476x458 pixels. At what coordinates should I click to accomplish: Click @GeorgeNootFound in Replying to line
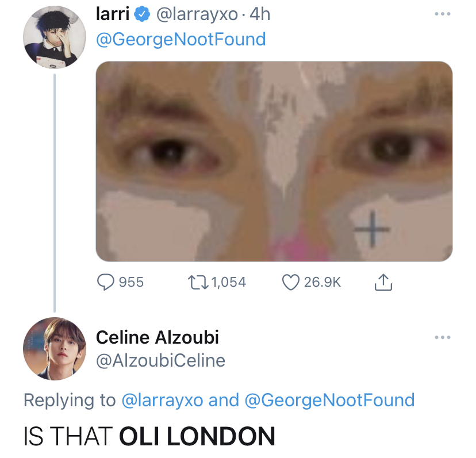click(329, 400)
